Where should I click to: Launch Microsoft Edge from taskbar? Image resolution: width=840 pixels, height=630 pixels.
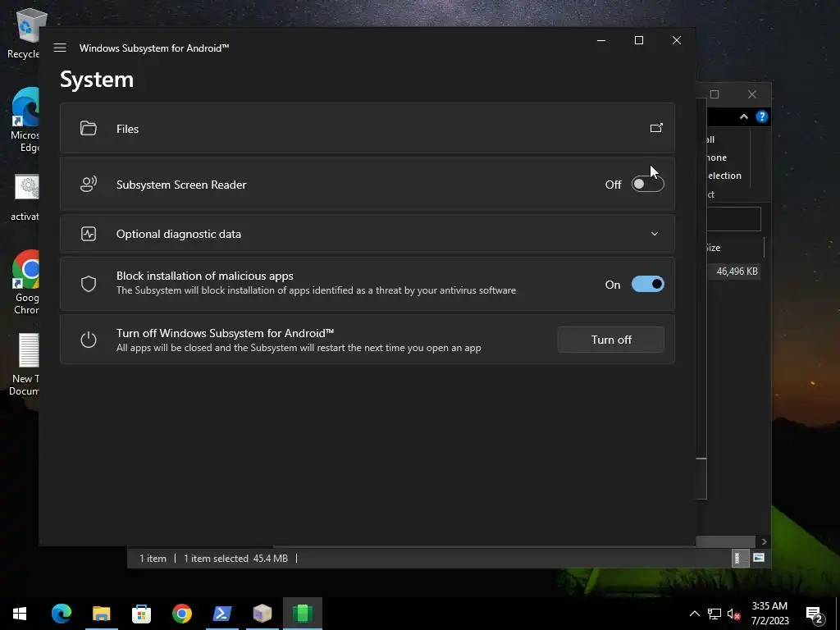click(x=61, y=614)
